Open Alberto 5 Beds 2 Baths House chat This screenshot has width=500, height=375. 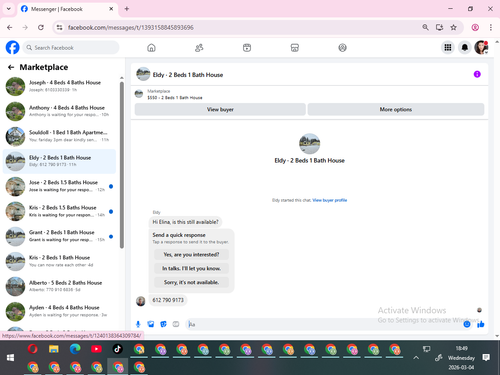pyautogui.click(x=59, y=286)
